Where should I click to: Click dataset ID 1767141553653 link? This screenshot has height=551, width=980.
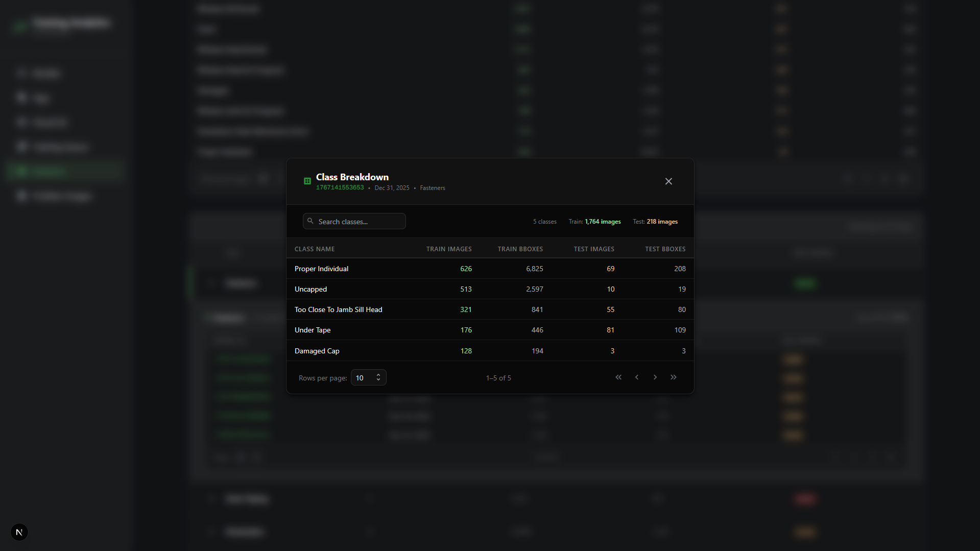[340, 187]
